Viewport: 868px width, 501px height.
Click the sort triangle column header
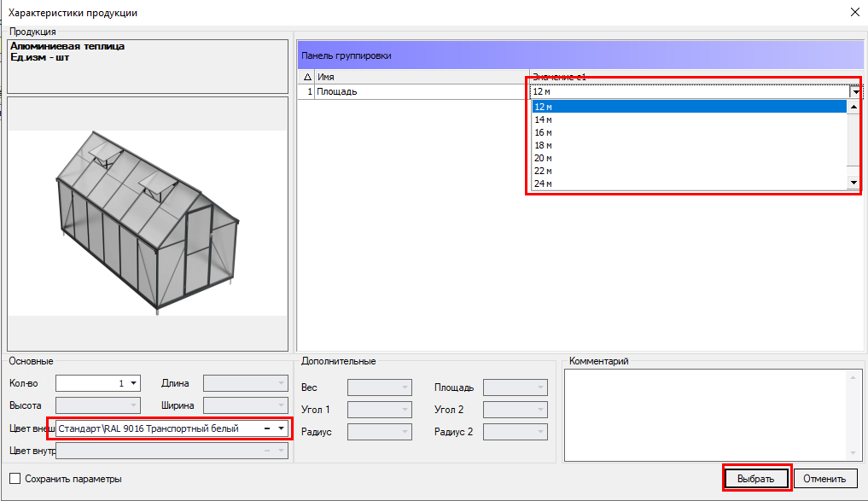pyautogui.click(x=307, y=77)
